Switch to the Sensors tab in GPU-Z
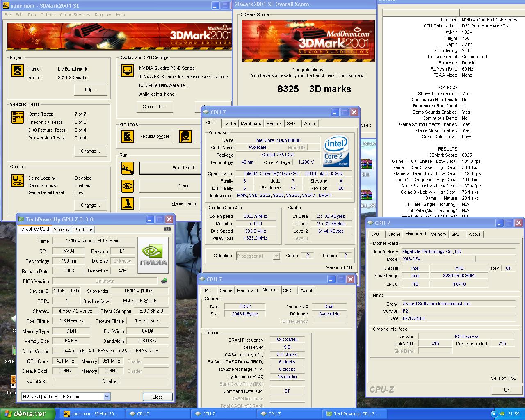This screenshot has width=525, height=420. [x=62, y=230]
